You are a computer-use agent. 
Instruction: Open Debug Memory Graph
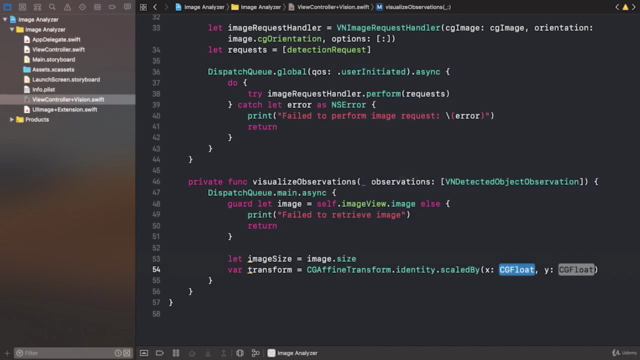[256, 353]
